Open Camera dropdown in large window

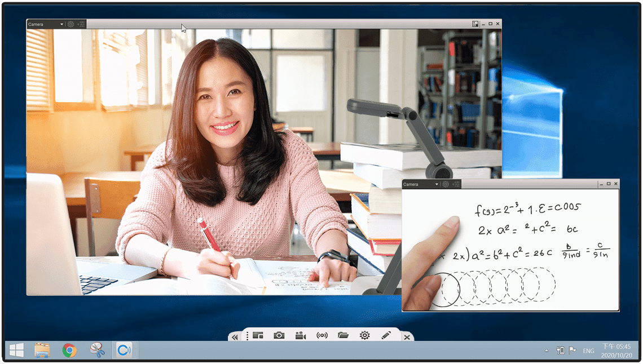(46, 24)
